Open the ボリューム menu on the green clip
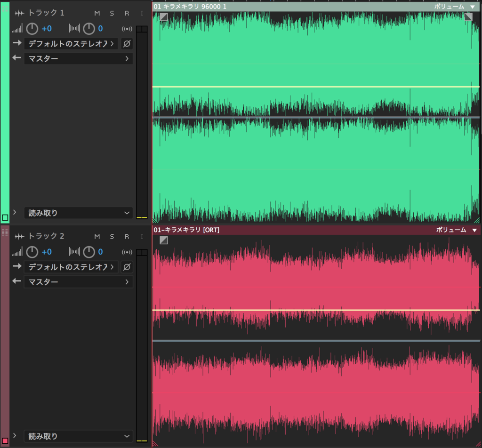The width and height of the screenshot is (482, 448). 455,7
